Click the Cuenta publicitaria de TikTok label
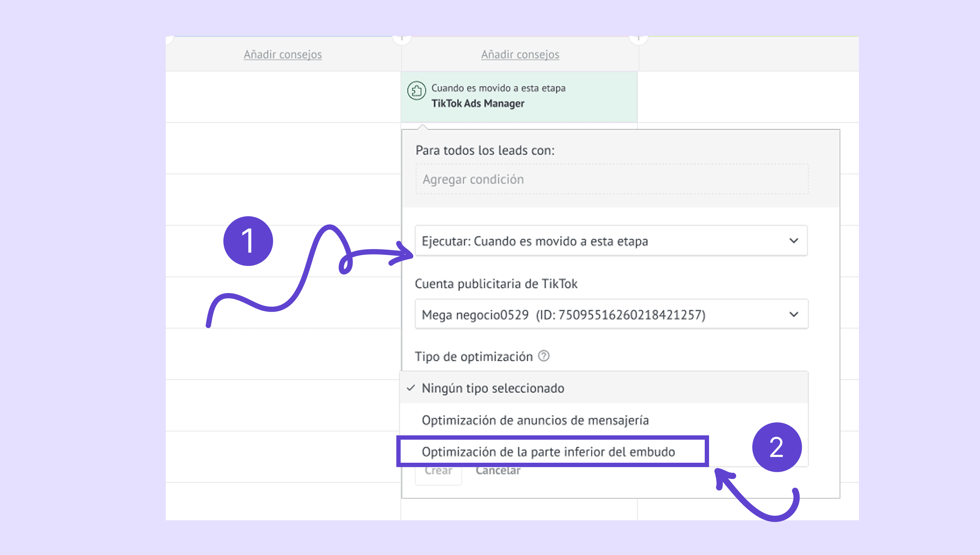Viewport: 980px width, 555px height. click(x=496, y=284)
